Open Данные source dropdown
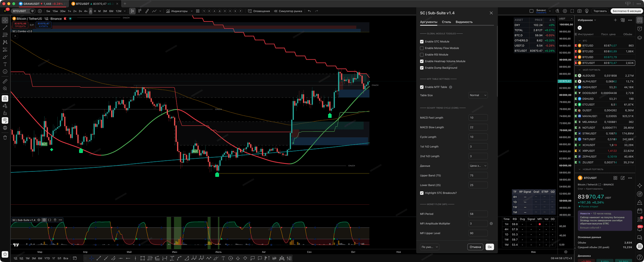Viewport: 644px width, 262px height. (x=478, y=166)
